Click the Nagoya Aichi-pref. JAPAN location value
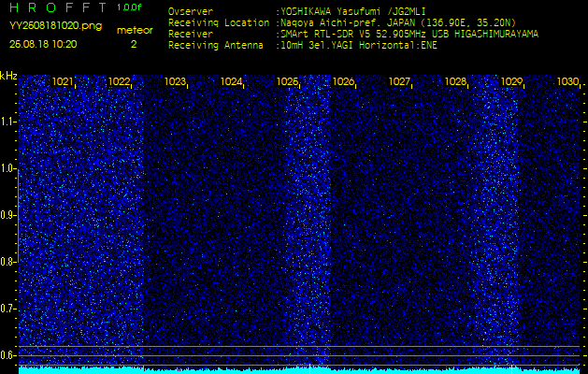This screenshot has width=588, height=374. pos(398,22)
